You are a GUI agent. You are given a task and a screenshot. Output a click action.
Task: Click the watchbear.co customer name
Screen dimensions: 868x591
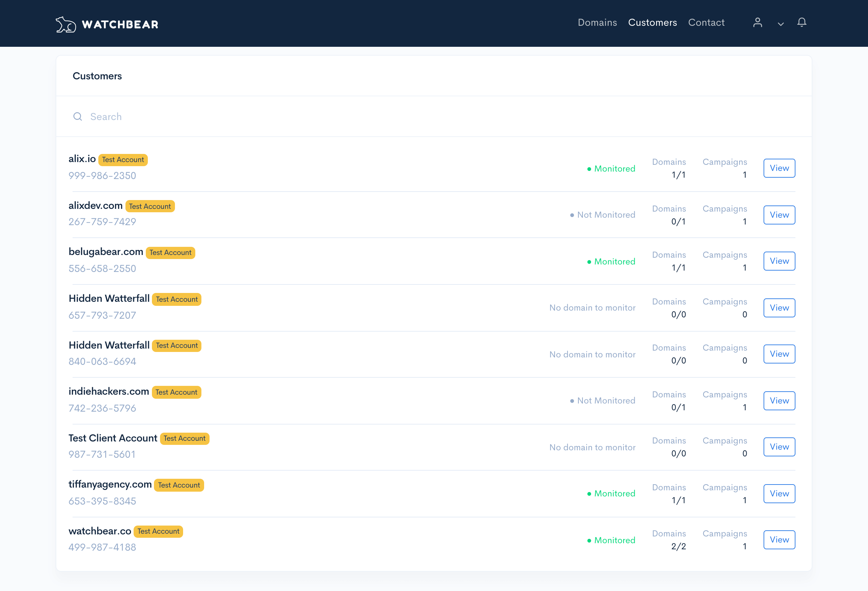[x=100, y=531]
